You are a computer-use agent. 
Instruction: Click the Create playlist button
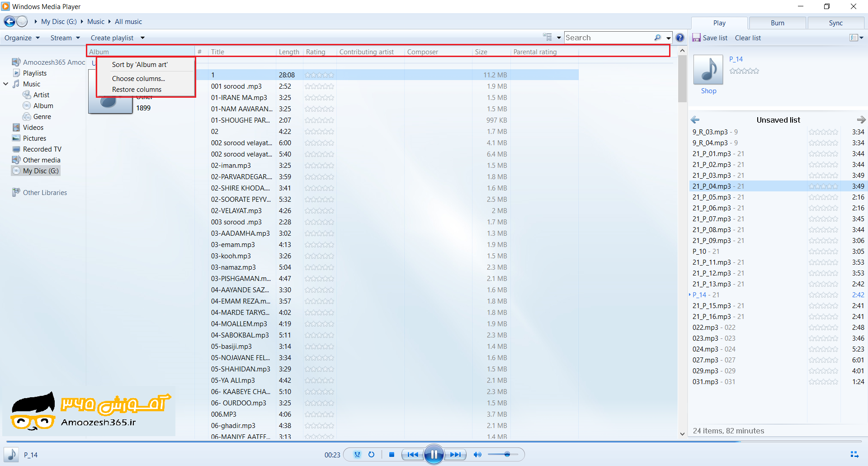pyautogui.click(x=112, y=38)
